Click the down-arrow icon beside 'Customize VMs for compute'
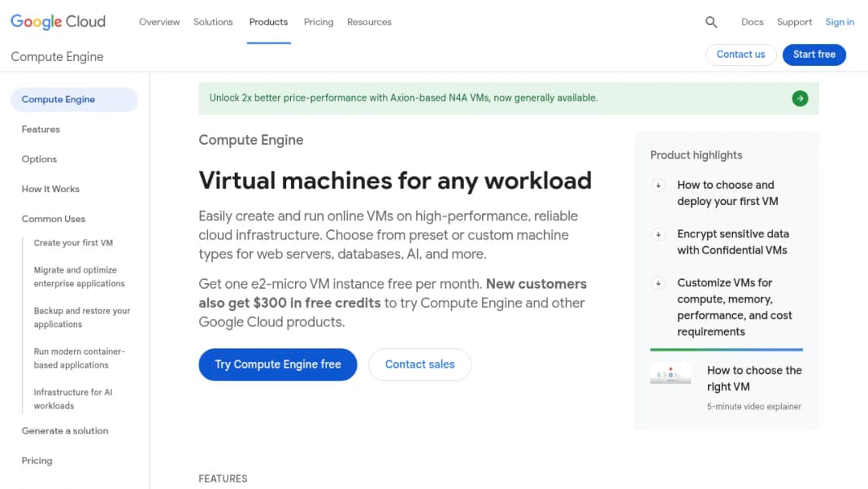The height and width of the screenshot is (489, 868). 658,283
